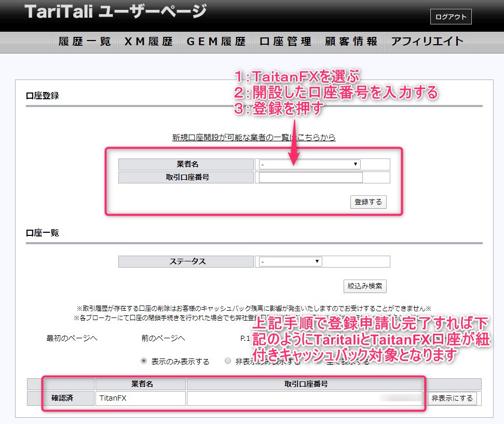Expand the 業者名 dropdown

click(x=310, y=164)
